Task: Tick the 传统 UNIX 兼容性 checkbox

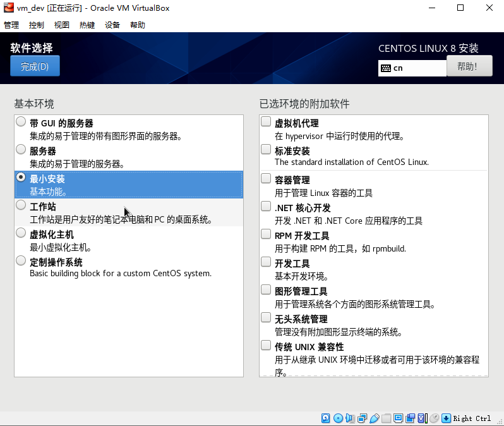Action: pyautogui.click(x=266, y=345)
